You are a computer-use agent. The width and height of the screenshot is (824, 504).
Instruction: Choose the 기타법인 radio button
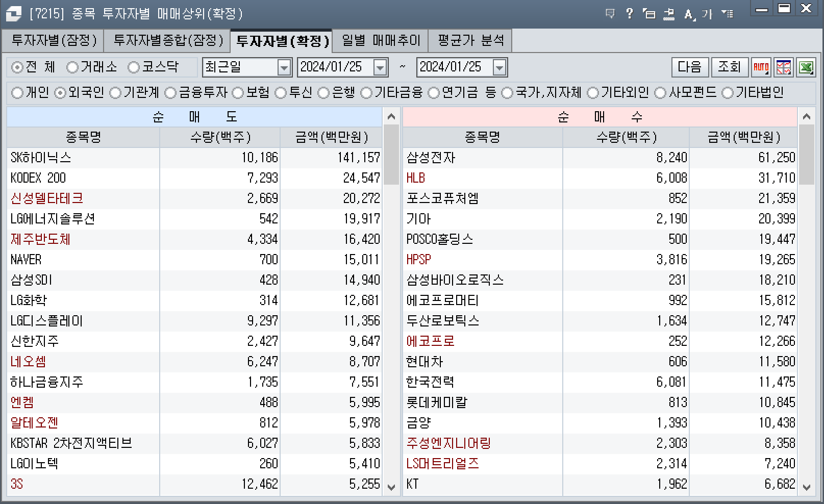728,93
